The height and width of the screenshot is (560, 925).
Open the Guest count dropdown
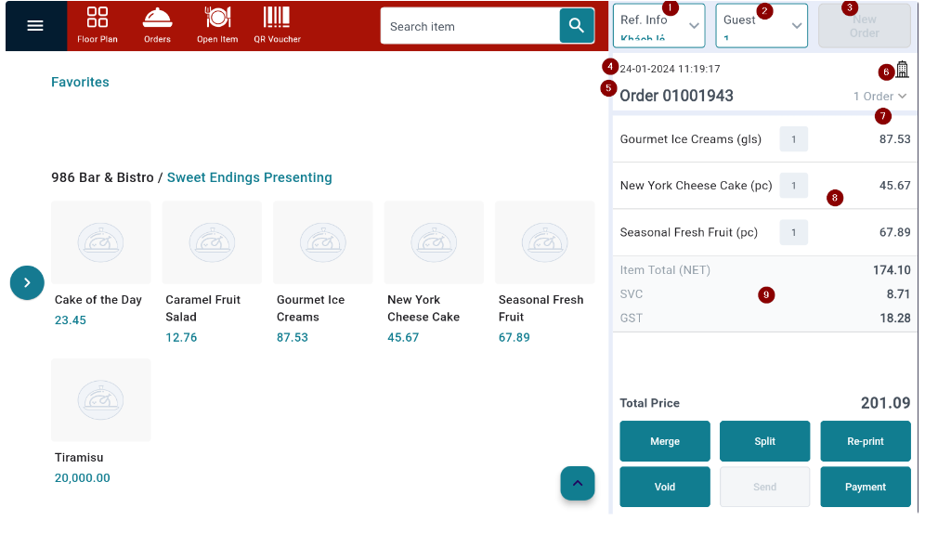(x=761, y=26)
